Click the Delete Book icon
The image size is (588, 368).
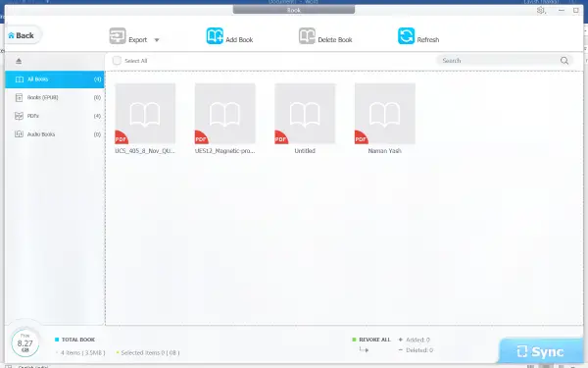tap(307, 36)
